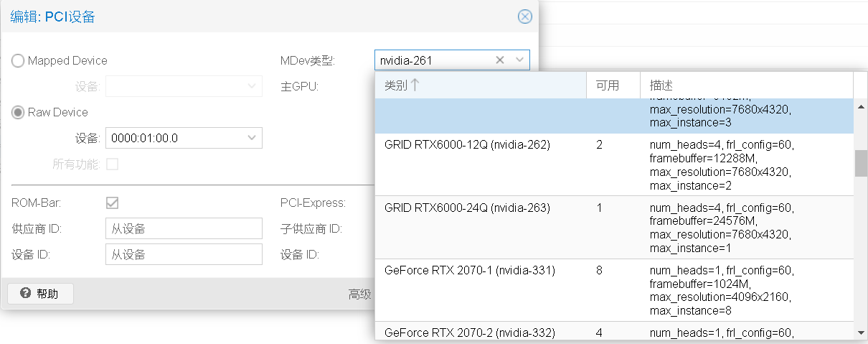Collapse the MDev类型 dropdown arrow

(520, 60)
